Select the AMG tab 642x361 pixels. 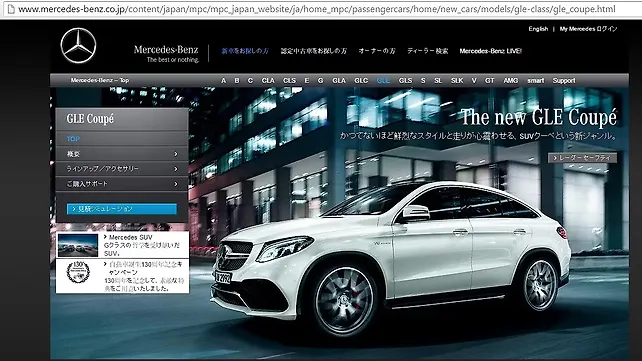[511, 81]
